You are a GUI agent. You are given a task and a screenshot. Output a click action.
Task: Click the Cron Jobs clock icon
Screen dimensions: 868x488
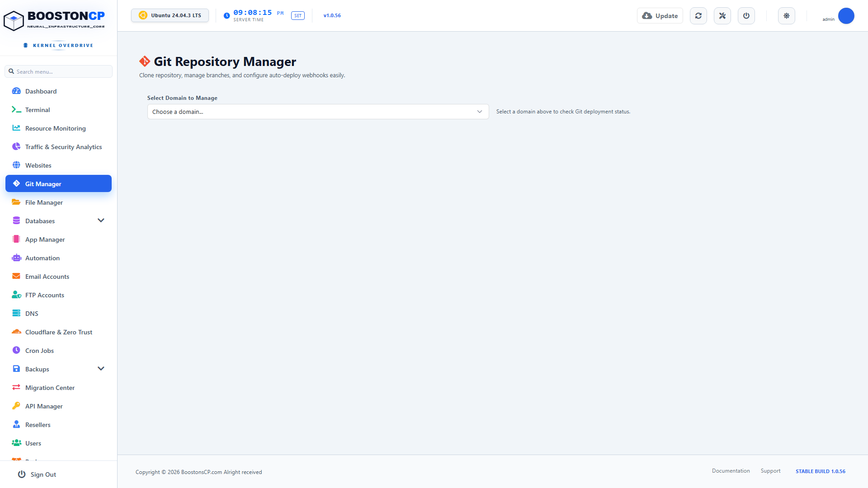point(16,350)
